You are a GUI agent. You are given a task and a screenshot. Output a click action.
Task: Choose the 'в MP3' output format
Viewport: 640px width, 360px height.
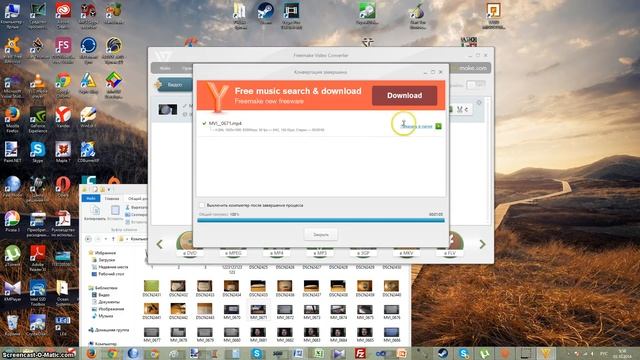320,253
